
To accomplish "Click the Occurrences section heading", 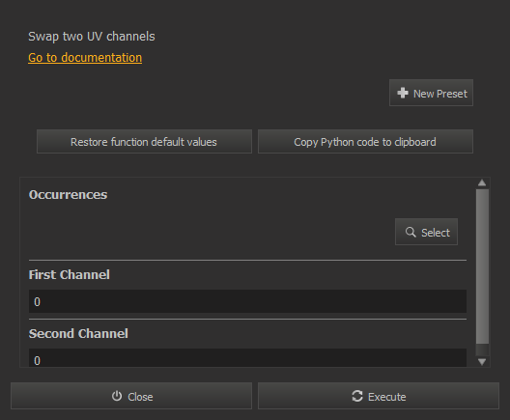I will click(x=68, y=195).
